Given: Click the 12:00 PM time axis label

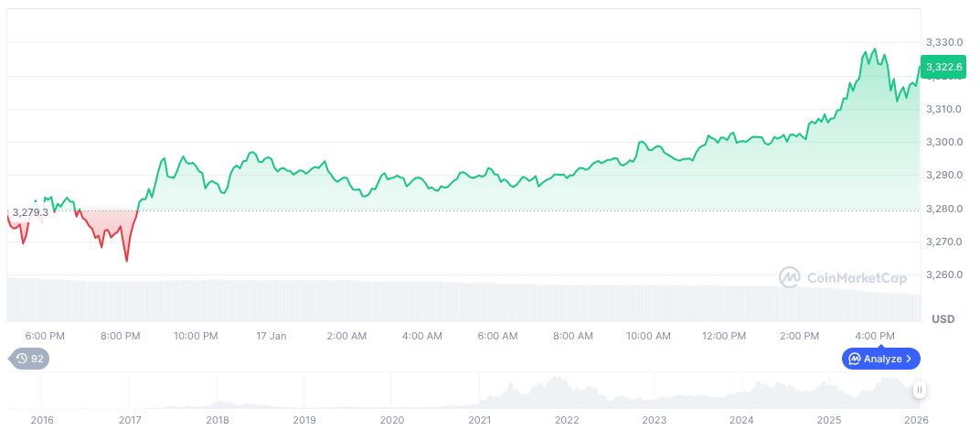Looking at the screenshot, I should [x=724, y=336].
